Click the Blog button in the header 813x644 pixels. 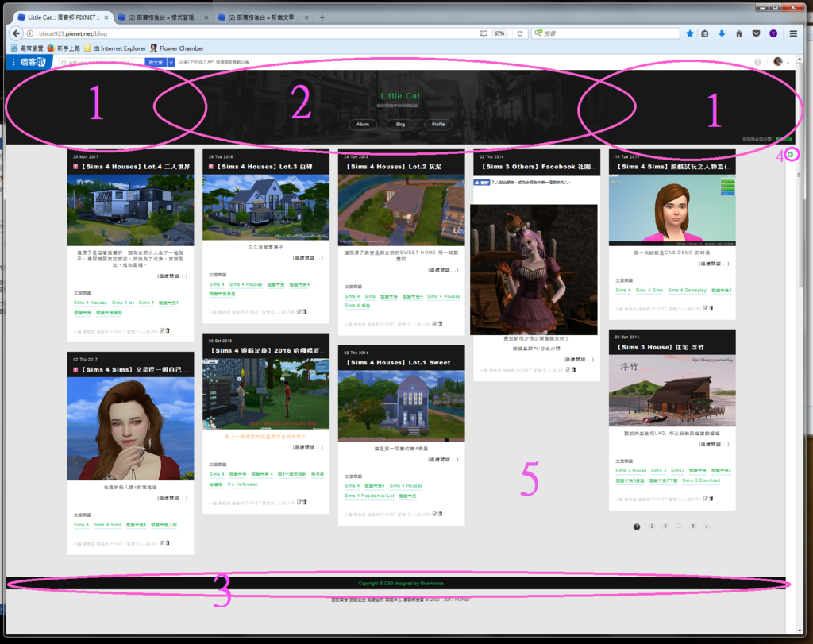click(400, 125)
